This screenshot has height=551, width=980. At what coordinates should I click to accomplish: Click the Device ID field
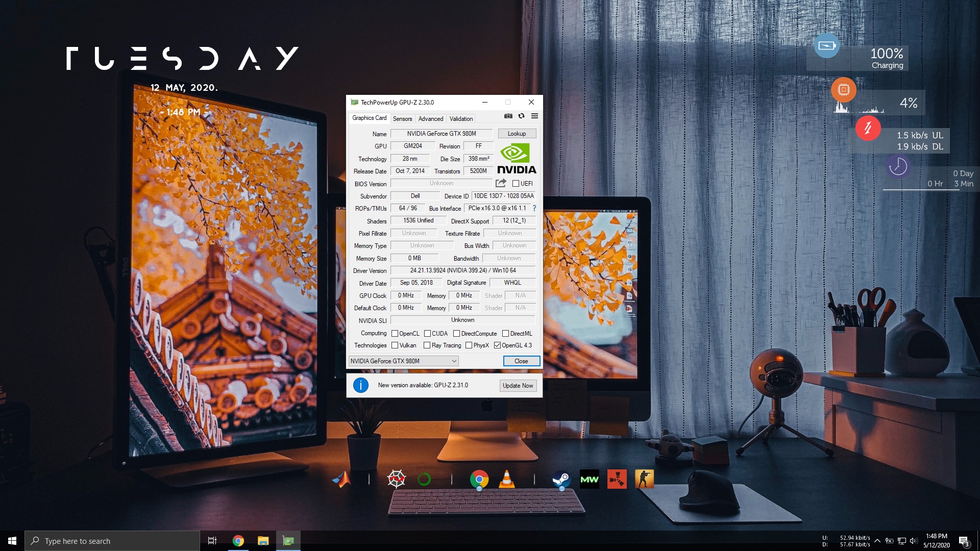[x=504, y=196]
